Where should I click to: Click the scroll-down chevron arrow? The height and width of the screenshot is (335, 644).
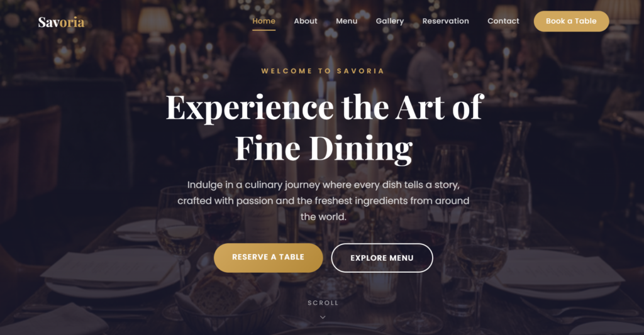tap(323, 317)
